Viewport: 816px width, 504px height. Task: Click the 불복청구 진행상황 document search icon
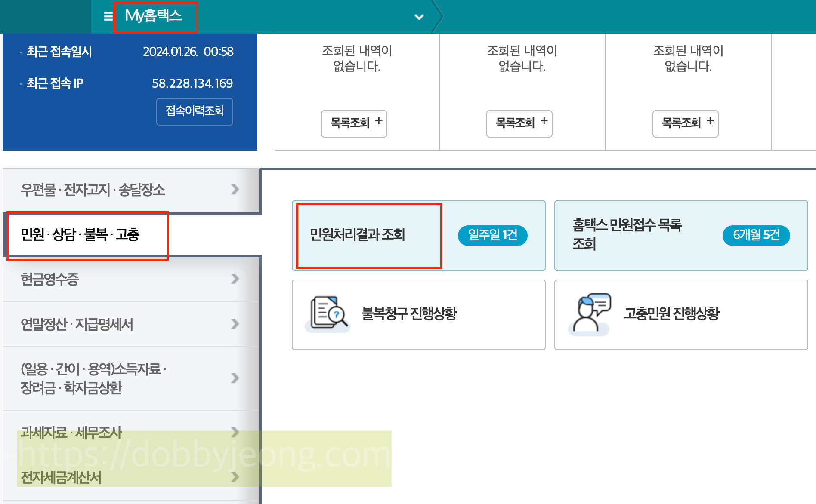328,314
